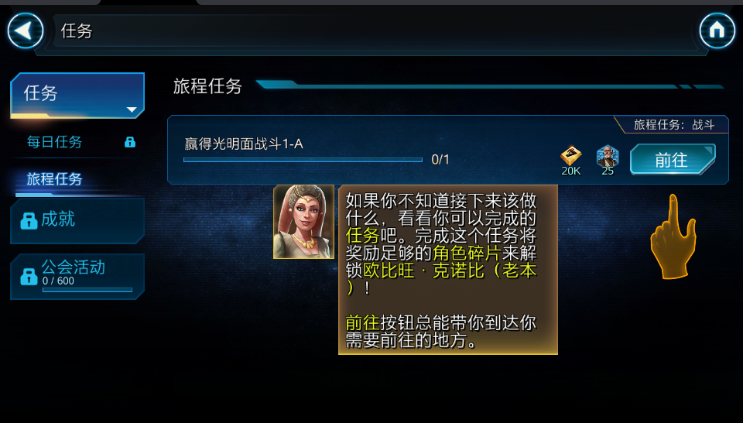Tap the lock icon on 公会活动

point(29,276)
